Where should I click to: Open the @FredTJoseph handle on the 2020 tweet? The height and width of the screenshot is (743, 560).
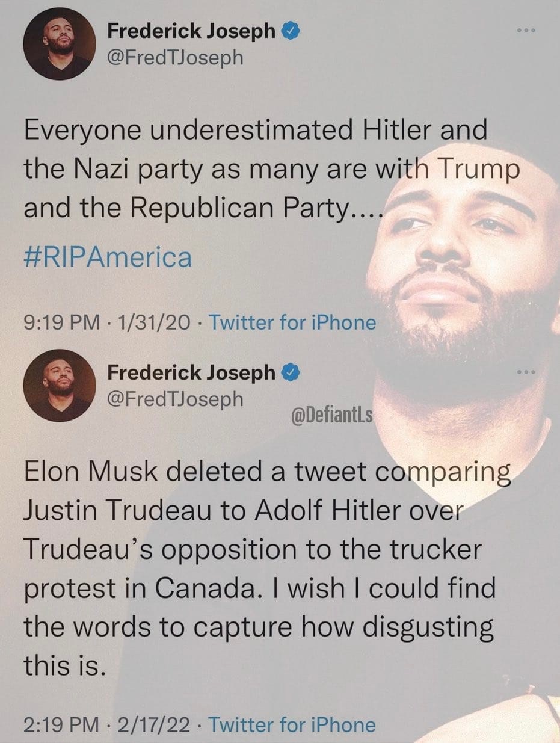(x=176, y=57)
